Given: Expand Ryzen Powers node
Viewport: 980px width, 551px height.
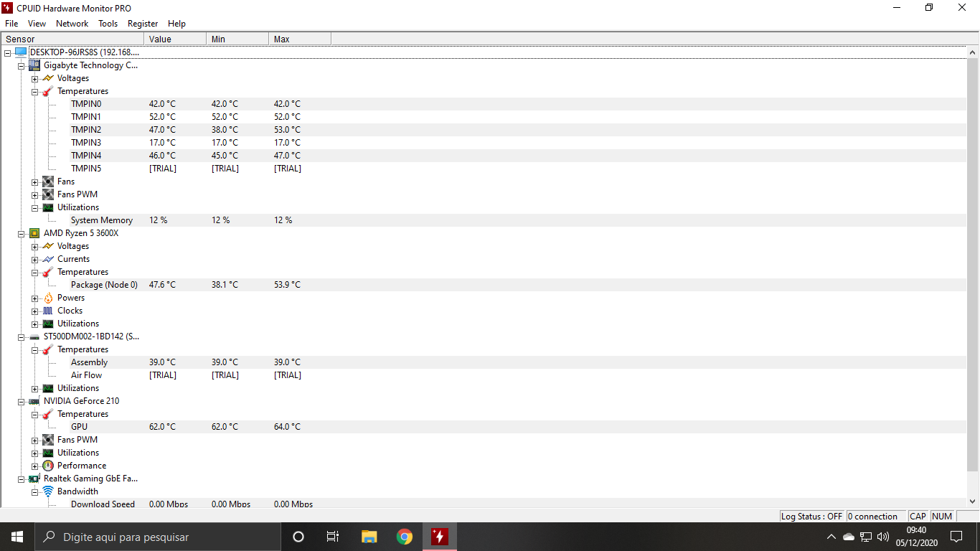Looking at the screenshot, I should coord(34,298).
